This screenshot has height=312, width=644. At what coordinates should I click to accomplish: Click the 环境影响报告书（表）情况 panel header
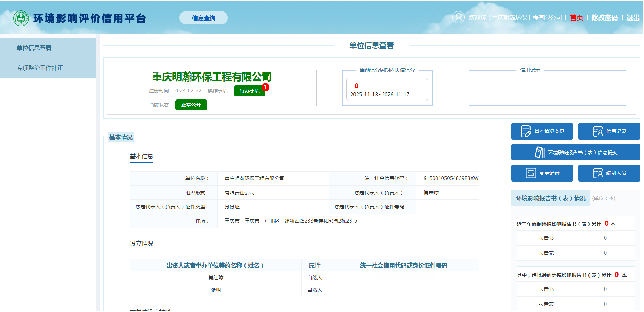coord(550,198)
